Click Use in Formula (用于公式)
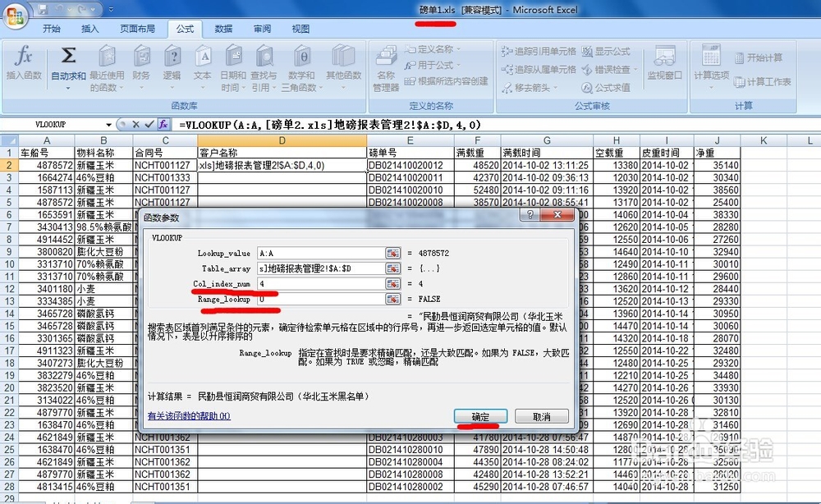821x504 pixels. pyautogui.click(x=433, y=66)
